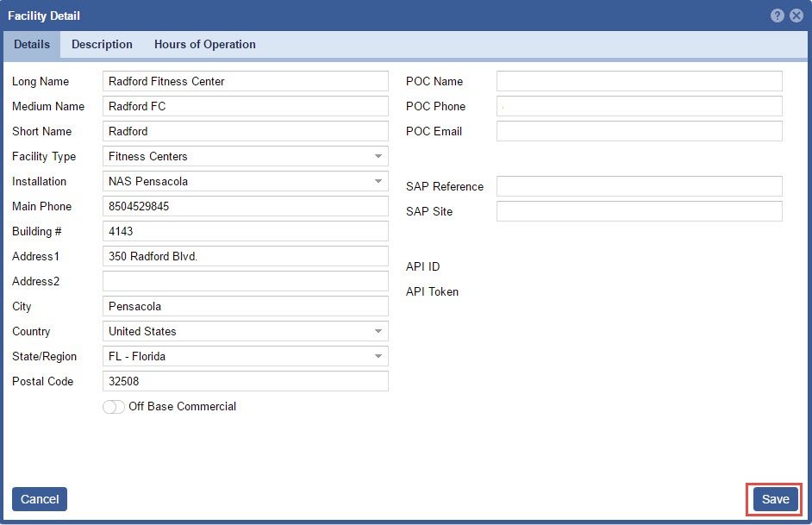
Task: Switch to the Description tab
Action: (x=102, y=45)
